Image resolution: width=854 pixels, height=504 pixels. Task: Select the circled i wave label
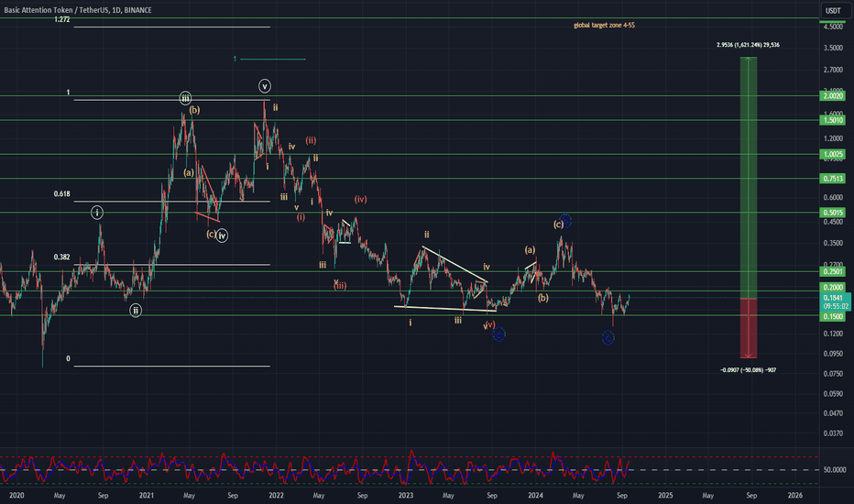coord(97,213)
